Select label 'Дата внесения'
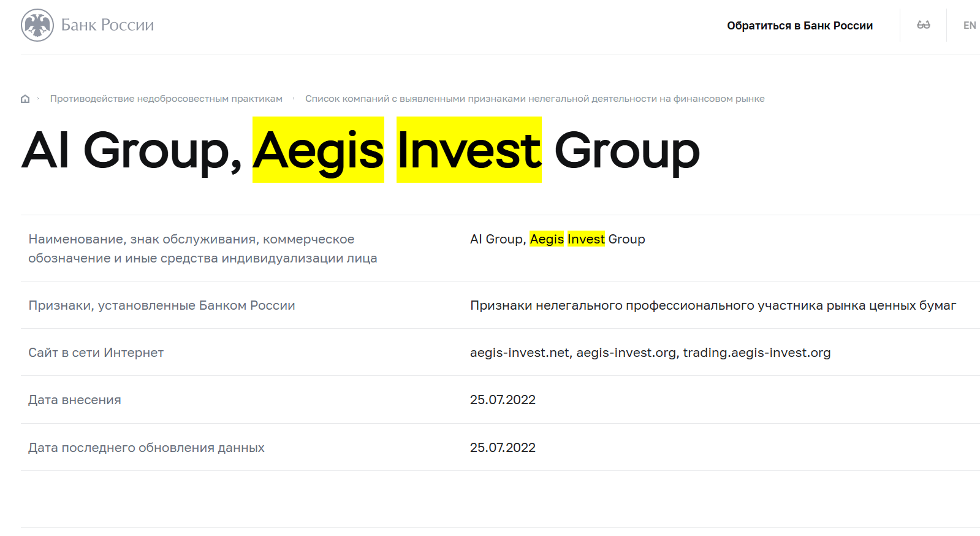Image resolution: width=980 pixels, height=536 pixels. click(75, 400)
